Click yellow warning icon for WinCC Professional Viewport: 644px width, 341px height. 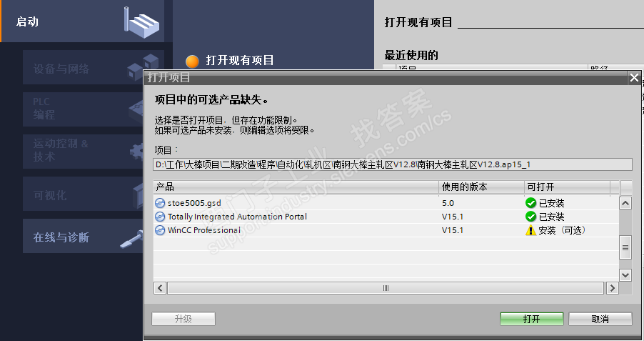click(x=530, y=230)
